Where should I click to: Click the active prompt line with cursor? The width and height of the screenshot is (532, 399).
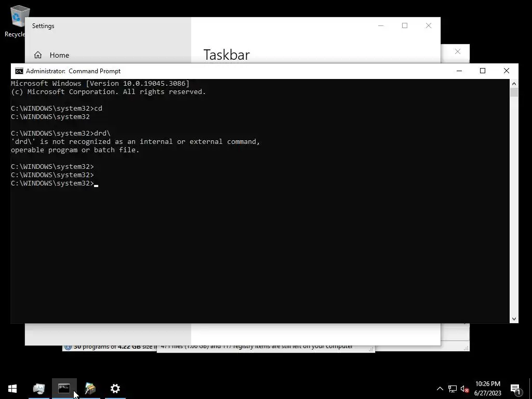[54, 183]
